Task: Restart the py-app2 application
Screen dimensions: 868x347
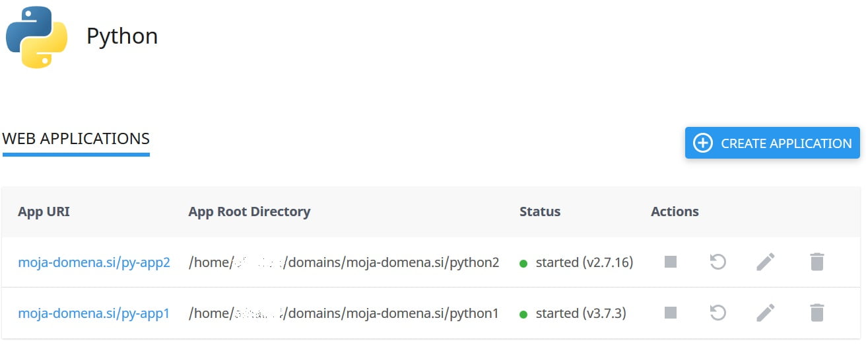Action: [718, 262]
